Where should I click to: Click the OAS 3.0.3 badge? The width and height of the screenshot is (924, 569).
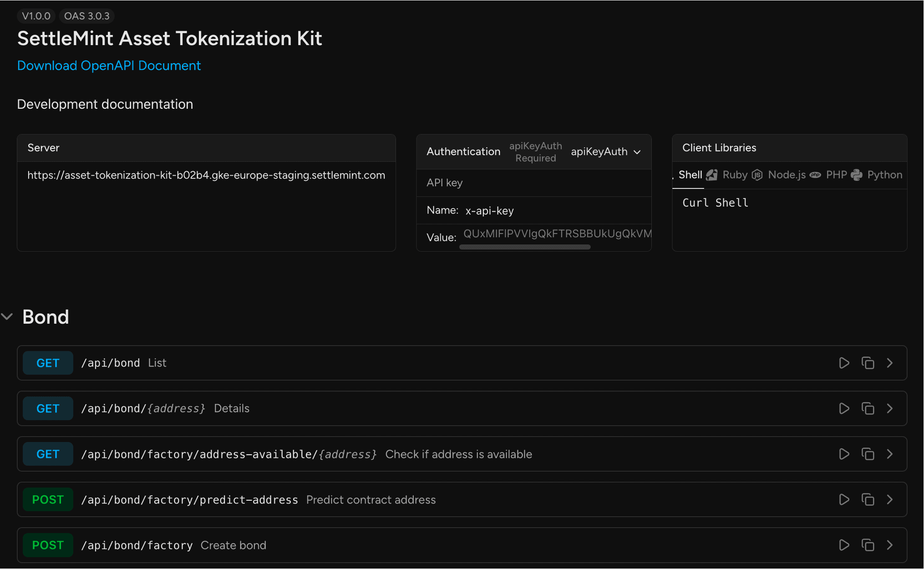coord(86,16)
